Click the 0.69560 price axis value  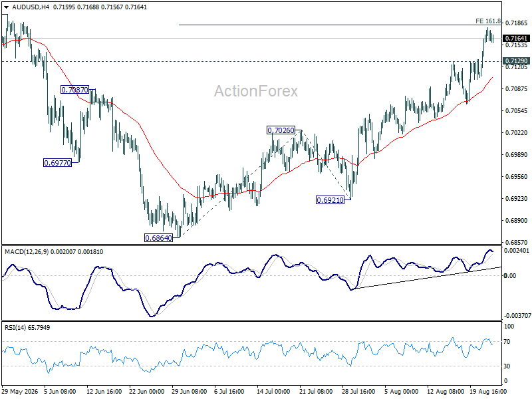click(517, 176)
